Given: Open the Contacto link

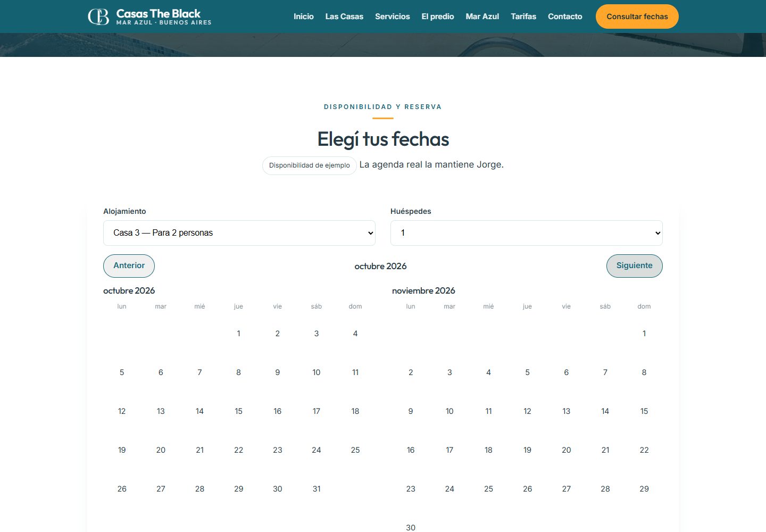Looking at the screenshot, I should (x=565, y=16).
